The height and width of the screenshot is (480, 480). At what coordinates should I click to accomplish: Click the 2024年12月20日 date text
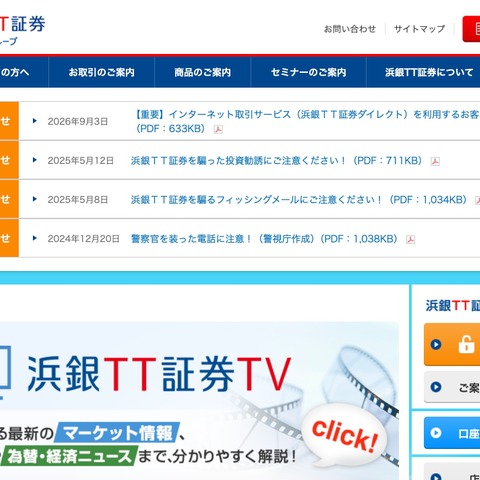click(83, 239)
